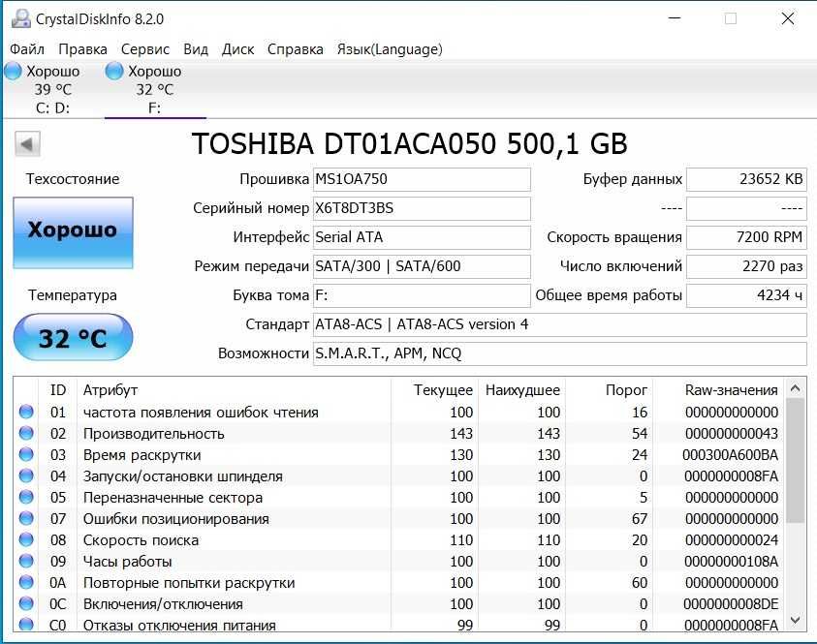Click the Буква тома field F:

pyautogui.click(x=422, y=295)
